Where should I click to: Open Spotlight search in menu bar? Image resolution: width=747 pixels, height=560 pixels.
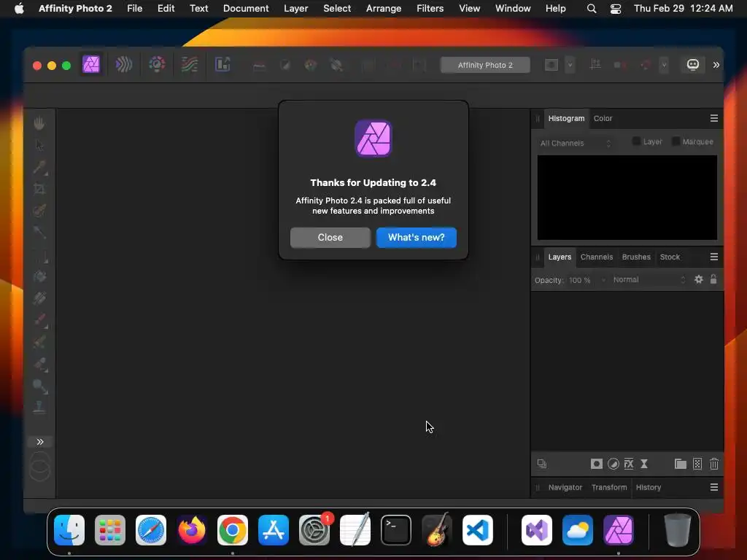[x=591, y=8]
